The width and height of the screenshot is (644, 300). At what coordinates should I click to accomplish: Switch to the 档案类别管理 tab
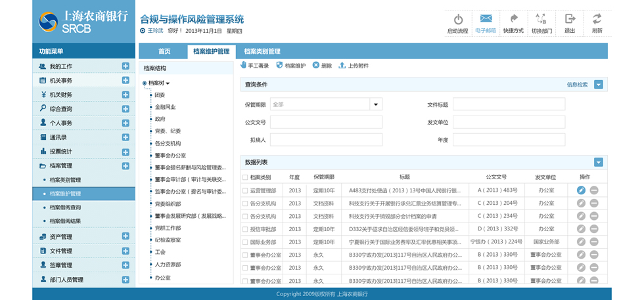pyautogui.click(x=262, y=51)
